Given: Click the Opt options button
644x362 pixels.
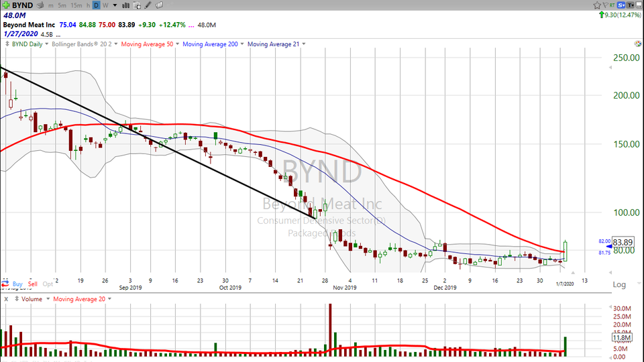Looking at the screenshot, I should [x=48, y=284].
